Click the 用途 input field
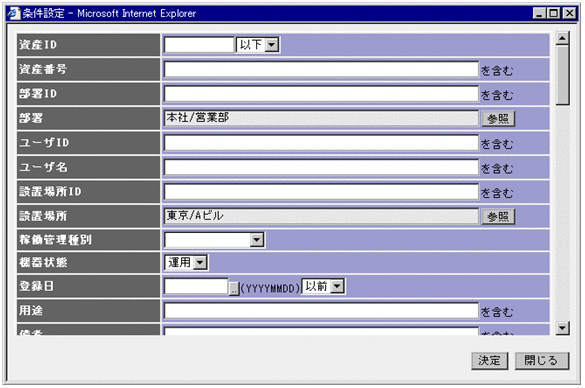585x388 pixels. point(321,311)
